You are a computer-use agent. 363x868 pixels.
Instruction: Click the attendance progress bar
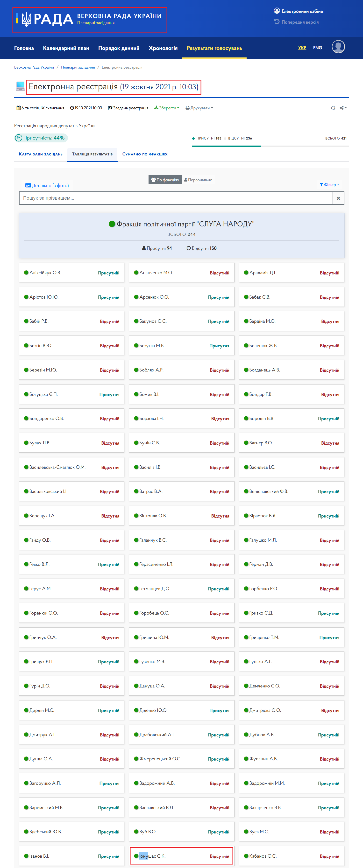click(x=270, y=146)
